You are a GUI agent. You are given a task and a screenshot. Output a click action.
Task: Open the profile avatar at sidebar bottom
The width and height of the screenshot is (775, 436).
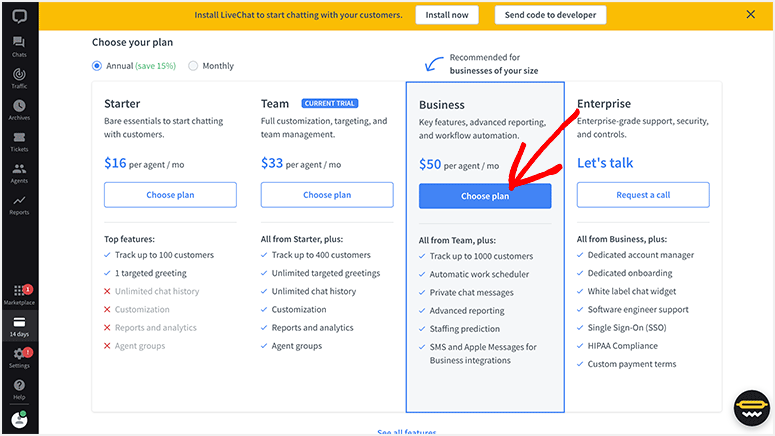(19, 419)
